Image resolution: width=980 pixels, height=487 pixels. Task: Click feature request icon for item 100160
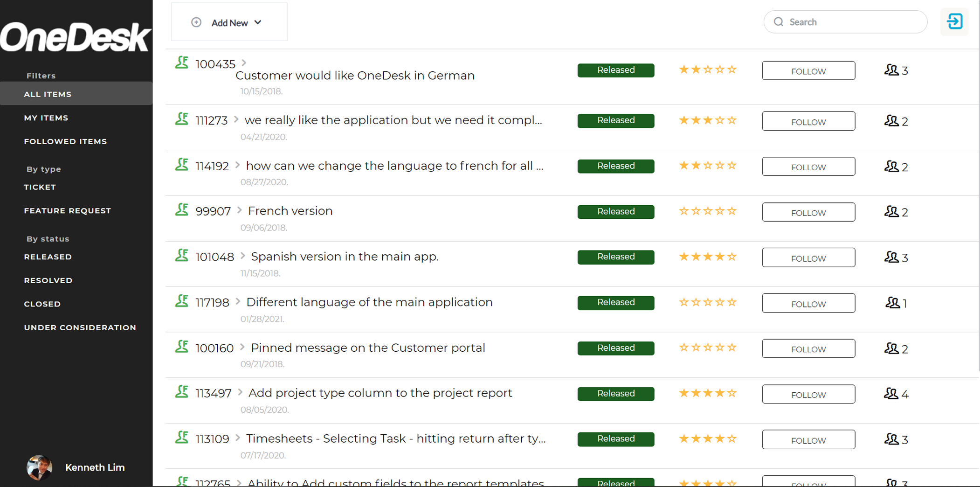click(x=182, y=346)
